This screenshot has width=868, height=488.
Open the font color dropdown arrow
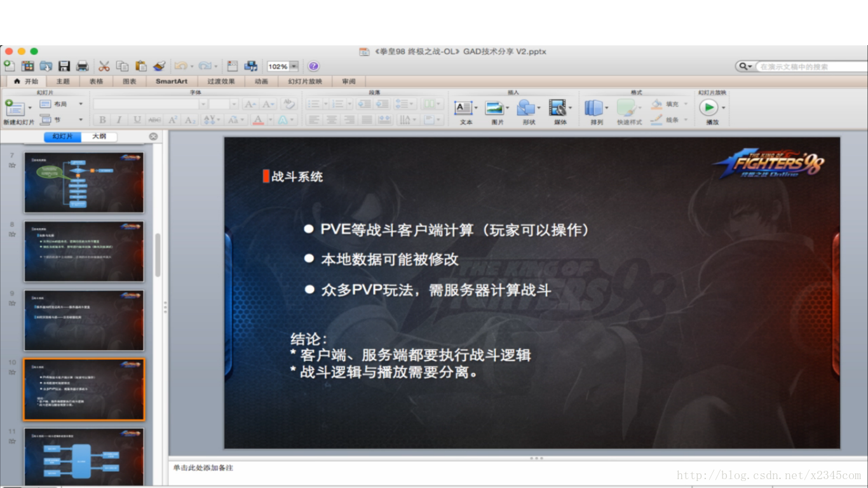(269, 119)
